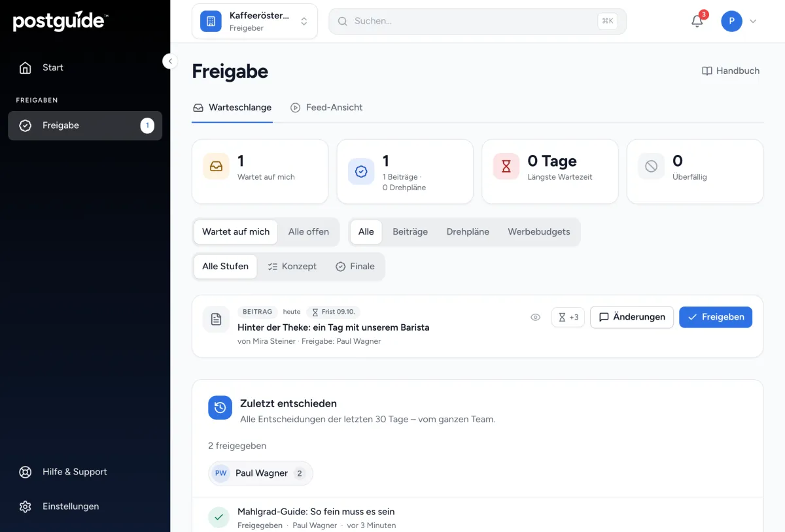
Task: Go to Start in the sidebar
Action: [x=85, y=67]
